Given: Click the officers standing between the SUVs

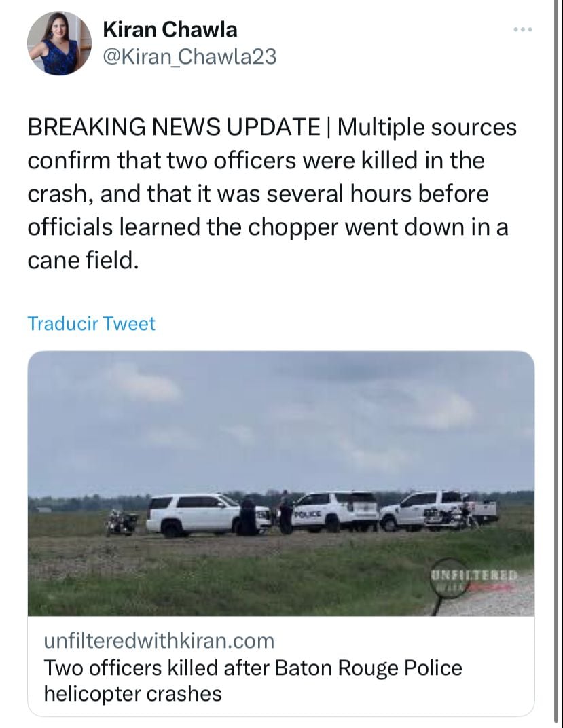Looking at the screenshot, I should click(266, 513).
